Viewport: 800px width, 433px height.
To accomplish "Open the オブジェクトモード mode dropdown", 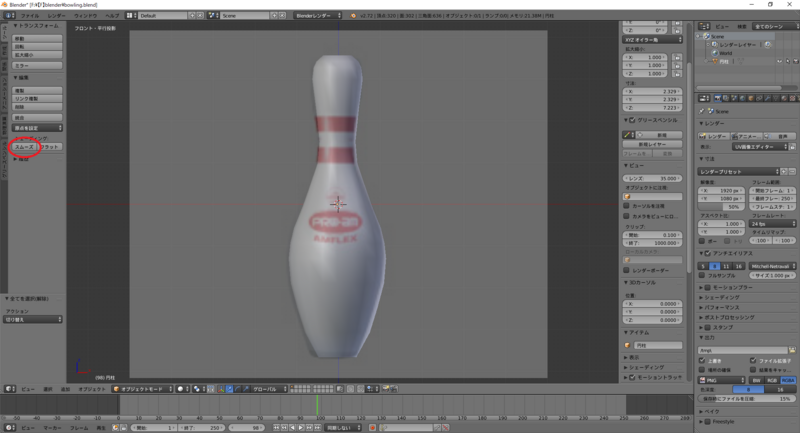I will click(143, 389).
